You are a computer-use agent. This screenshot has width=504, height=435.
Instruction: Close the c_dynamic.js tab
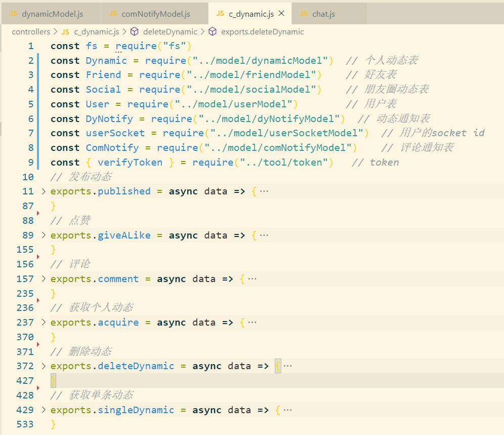click(282, 14)
